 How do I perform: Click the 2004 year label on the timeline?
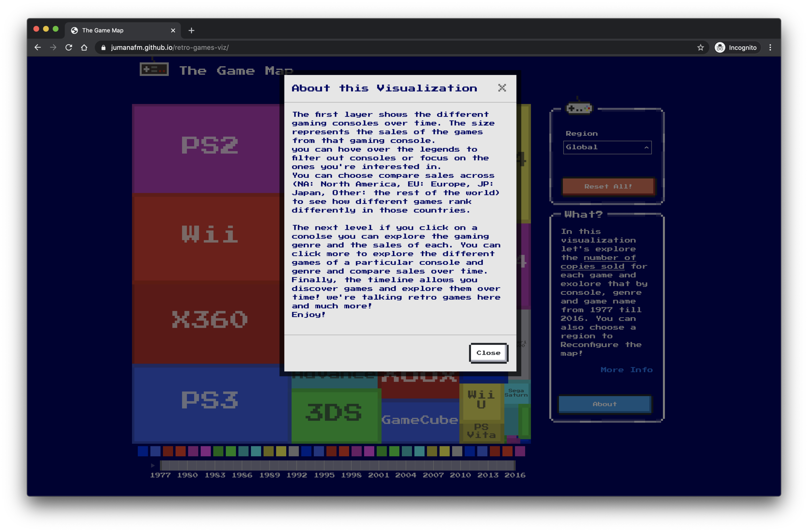(x=406, y=475)
